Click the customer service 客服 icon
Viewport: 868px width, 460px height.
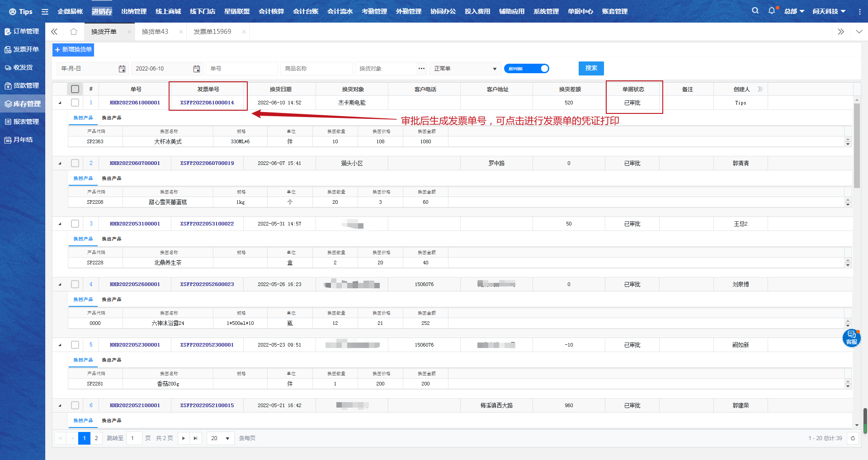point(851,338)
